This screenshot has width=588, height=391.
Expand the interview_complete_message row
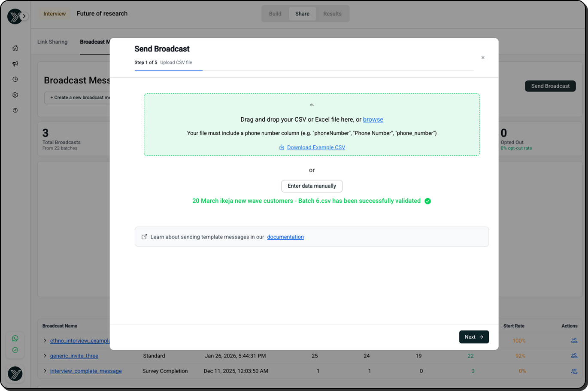[45, 371]
